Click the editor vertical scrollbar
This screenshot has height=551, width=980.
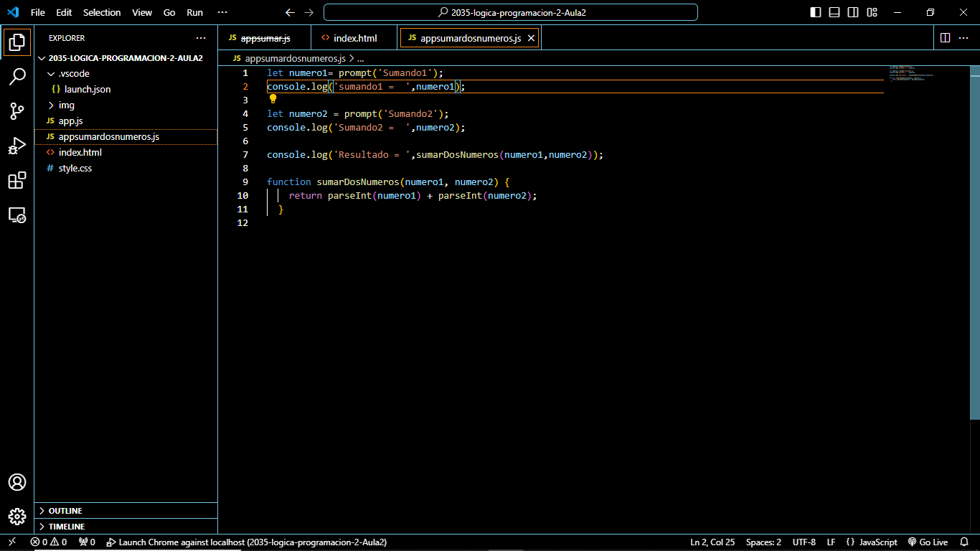pyautogui.click(x=975, y=242)
